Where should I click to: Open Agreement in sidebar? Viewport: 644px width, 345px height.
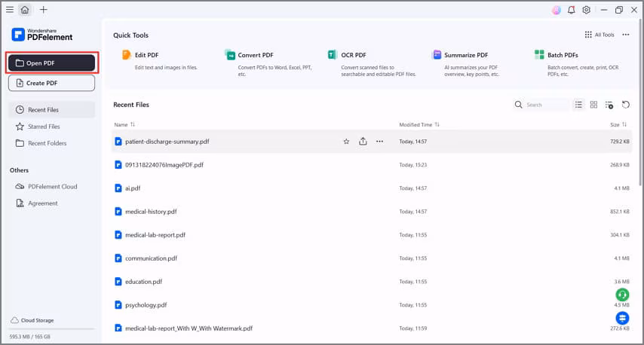(52, 203)
